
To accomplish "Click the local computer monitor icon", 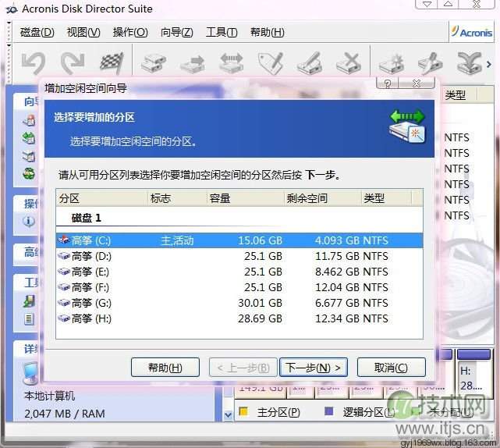I will pos(30,373).
